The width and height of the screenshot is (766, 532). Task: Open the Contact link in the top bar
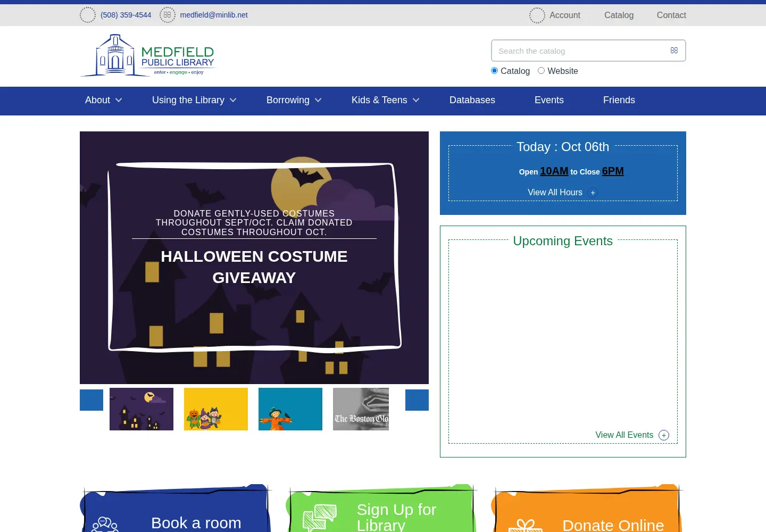pos(671,15)
